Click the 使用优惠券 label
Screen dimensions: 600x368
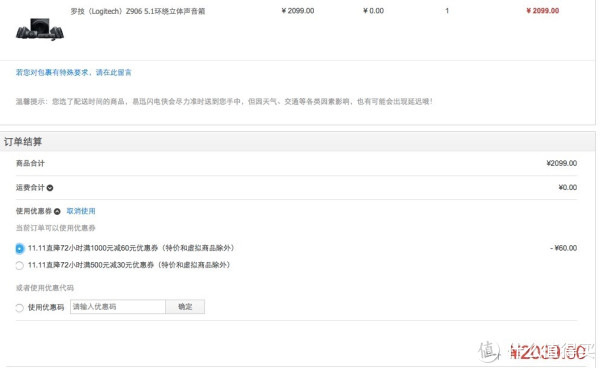(34, 211)
